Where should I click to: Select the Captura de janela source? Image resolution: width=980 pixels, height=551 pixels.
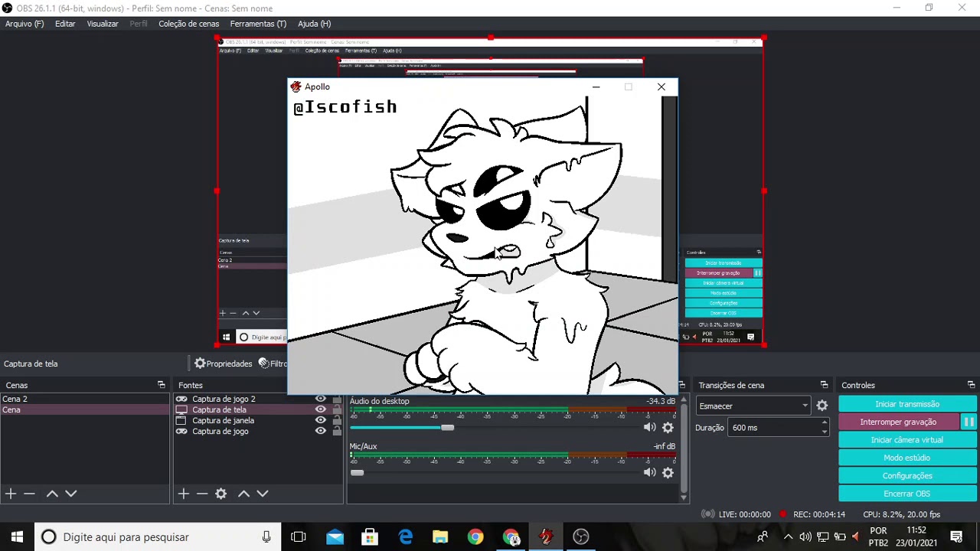(x=223, y=420)
